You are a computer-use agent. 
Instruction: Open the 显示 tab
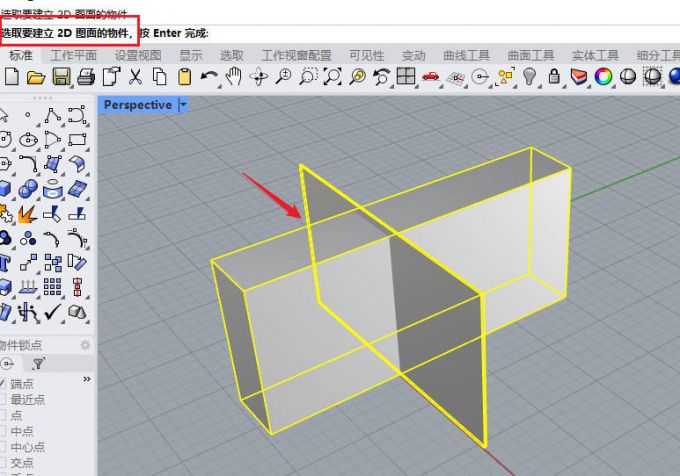coord(191,55)
